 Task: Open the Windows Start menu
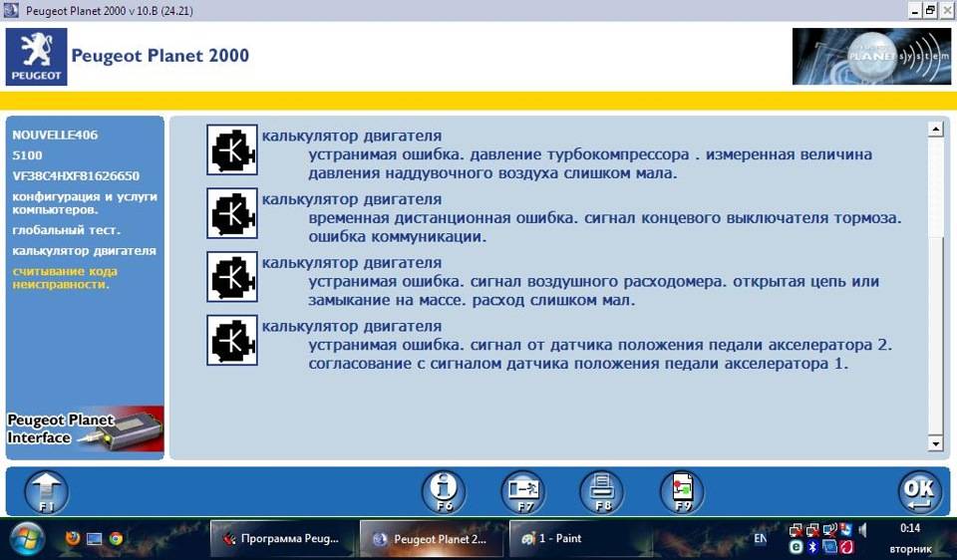click(27, 538)
